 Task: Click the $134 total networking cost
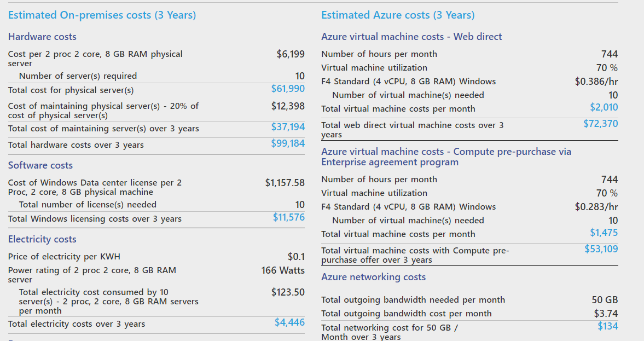[x=607, y=326]
